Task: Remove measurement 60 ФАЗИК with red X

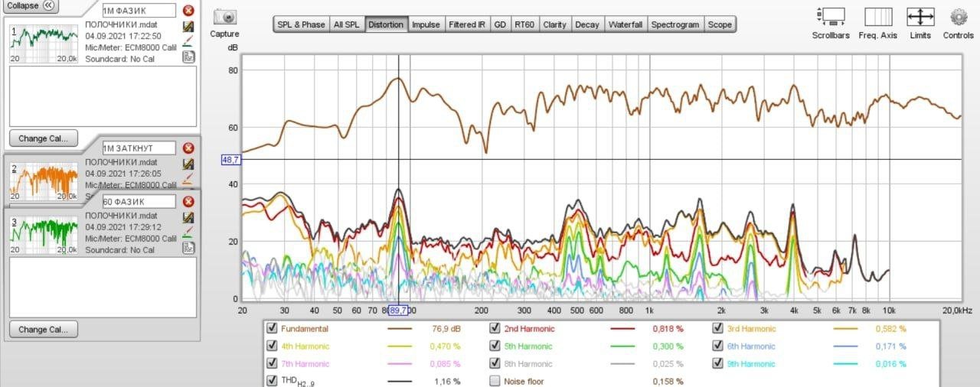Action: coord(188,201)
